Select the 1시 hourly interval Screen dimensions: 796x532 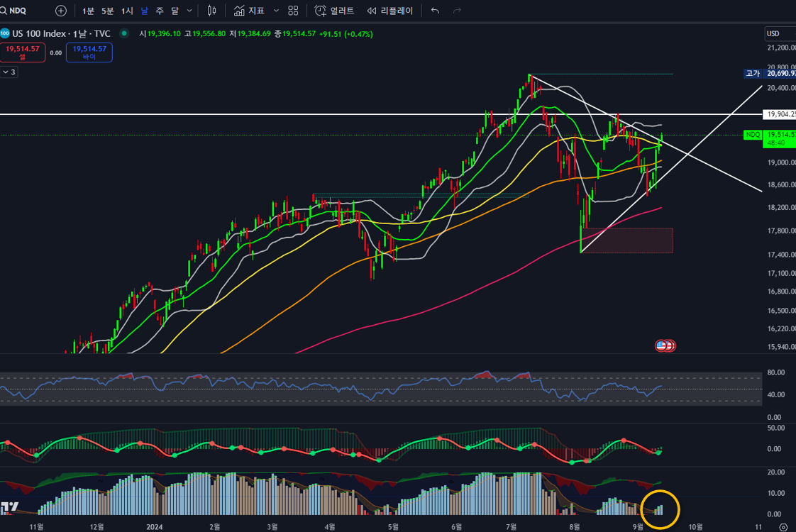click(127, 11)
